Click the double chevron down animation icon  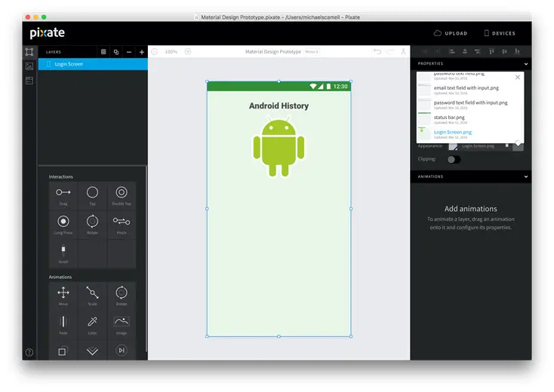click(x=92, y=351)
